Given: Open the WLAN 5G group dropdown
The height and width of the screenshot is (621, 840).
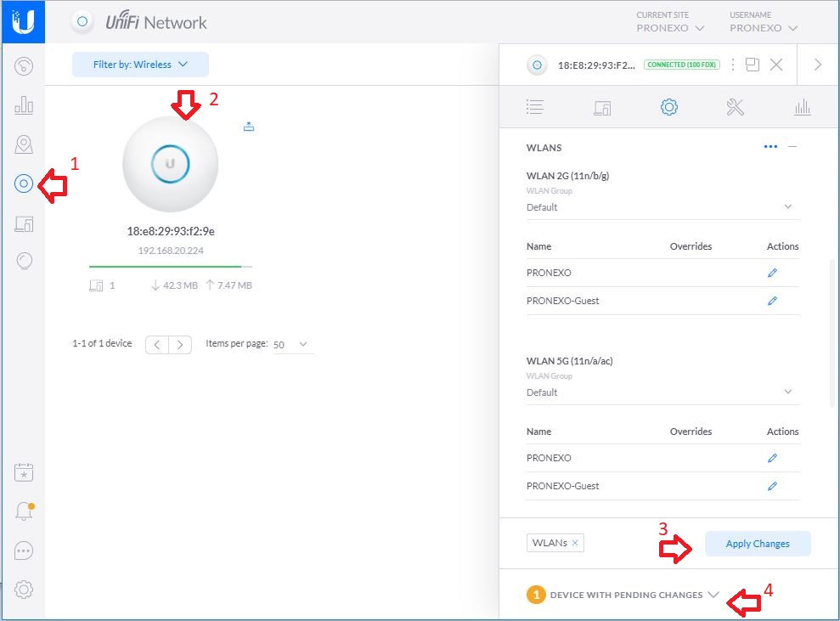Looking at the screenshot, I should tap(662, 392).
